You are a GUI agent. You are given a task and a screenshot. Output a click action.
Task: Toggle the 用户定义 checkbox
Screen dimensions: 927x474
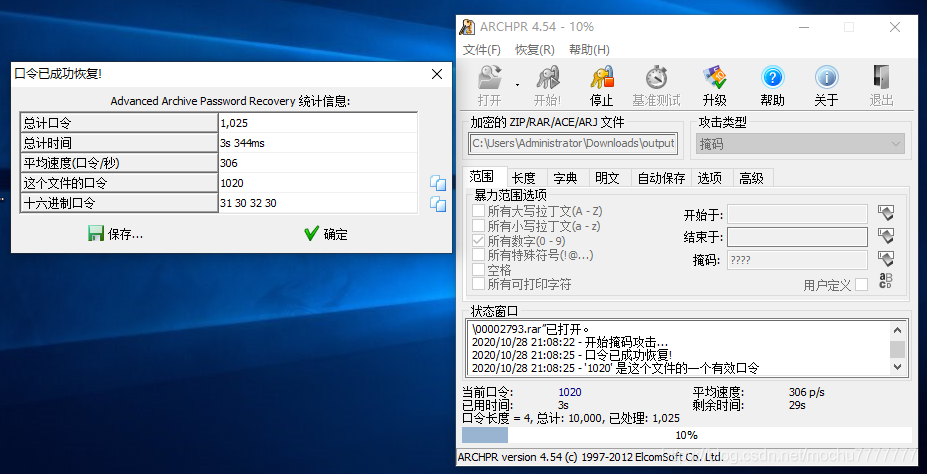[862, 285]
